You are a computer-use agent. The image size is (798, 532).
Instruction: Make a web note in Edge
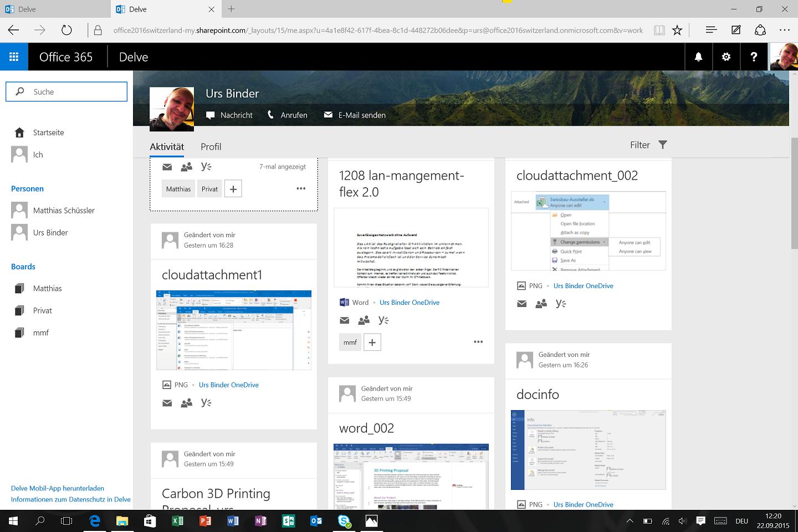point(736,30)
